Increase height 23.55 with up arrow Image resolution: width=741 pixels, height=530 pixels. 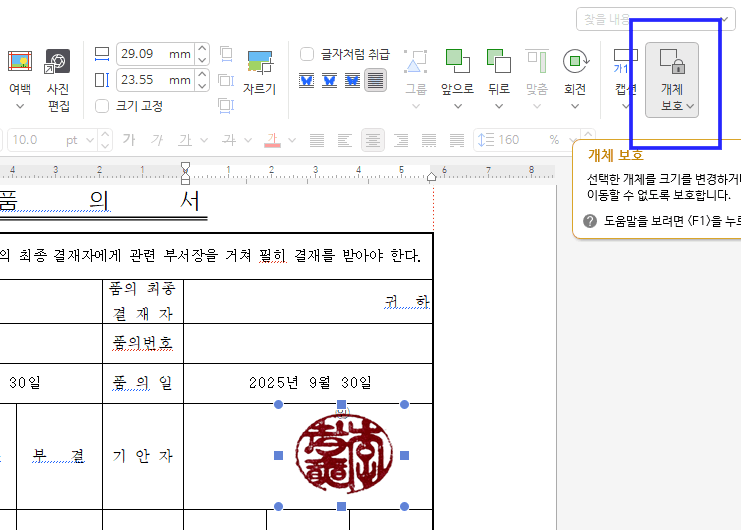pos(202,74)
